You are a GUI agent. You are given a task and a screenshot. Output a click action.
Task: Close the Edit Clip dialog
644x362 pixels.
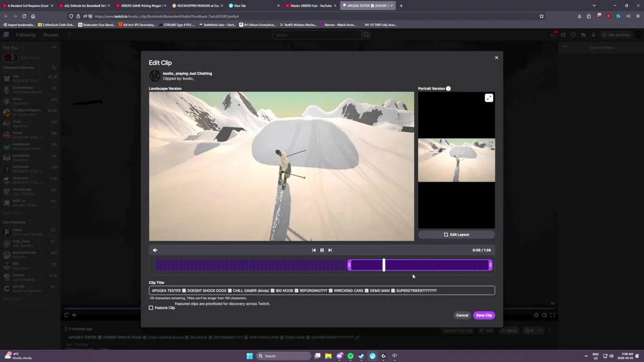tap(496, 57)
